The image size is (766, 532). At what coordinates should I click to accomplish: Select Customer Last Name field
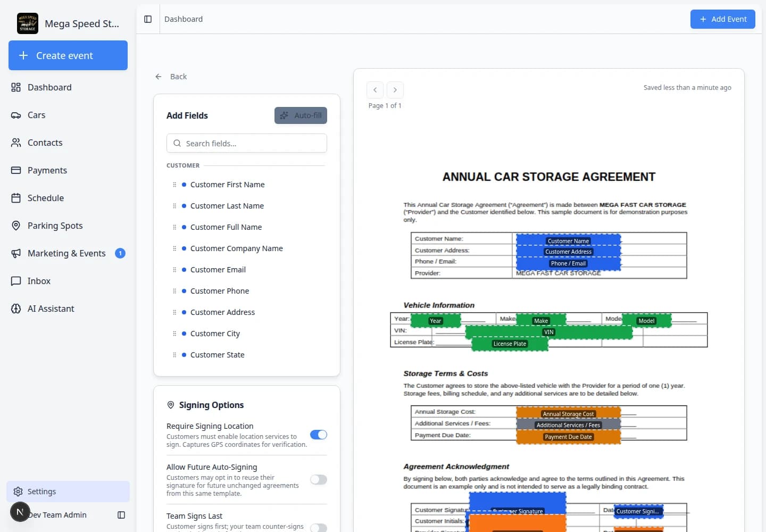tap(247, 206)
